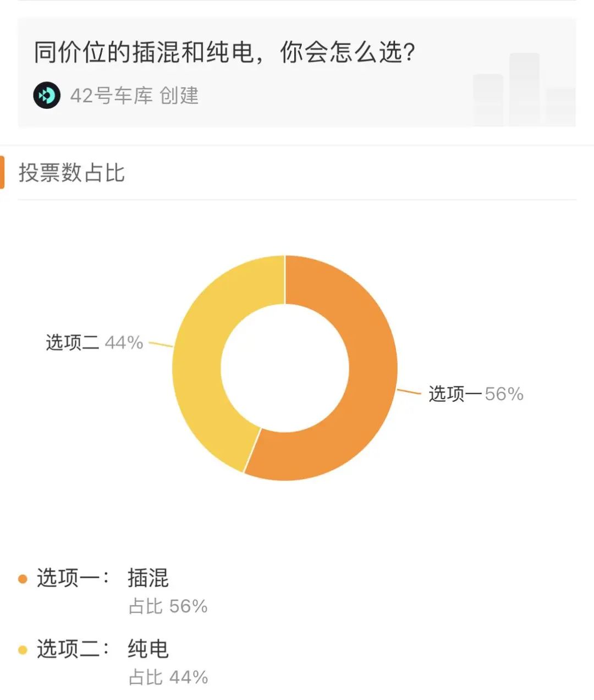This screenshot has height=700, width=594.
Task: Select the 选项一： legend label
Action: pyautogui.click(x=73, y=578)
